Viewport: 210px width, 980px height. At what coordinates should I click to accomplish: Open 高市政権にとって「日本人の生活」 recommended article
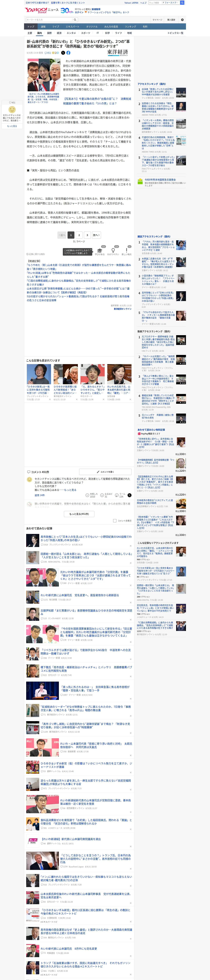click(86, 538)
